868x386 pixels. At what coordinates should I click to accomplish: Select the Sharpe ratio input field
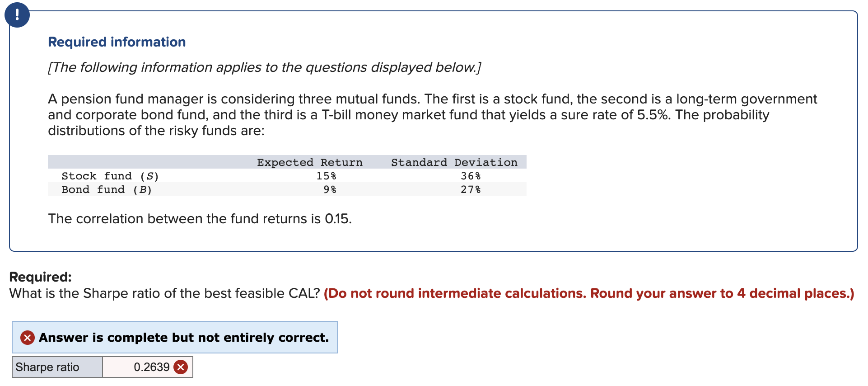[147, 367]
